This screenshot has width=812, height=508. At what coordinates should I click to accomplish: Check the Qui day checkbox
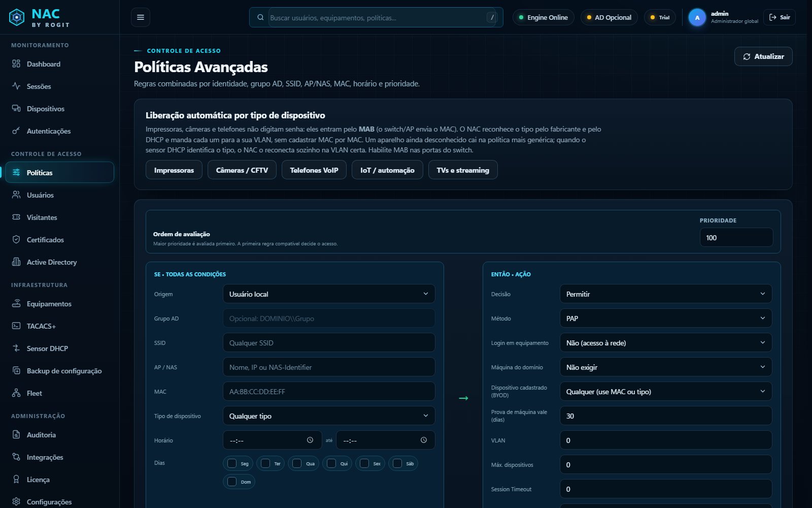(331, 463)
